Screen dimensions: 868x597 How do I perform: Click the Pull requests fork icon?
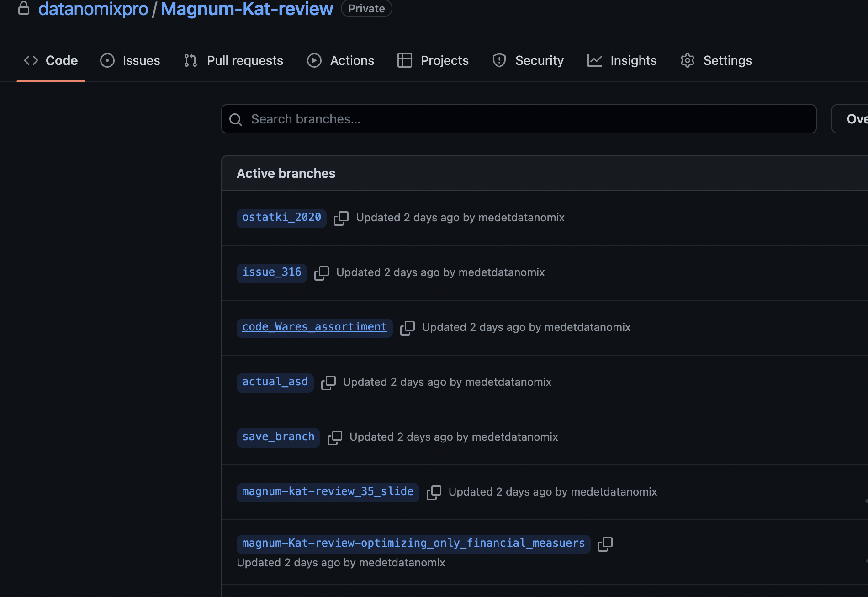[190, 60]
